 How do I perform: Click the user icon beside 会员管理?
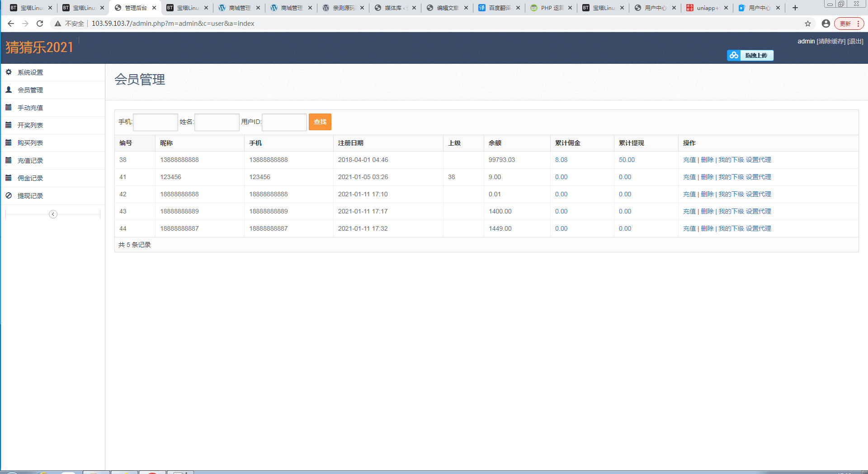tap(9, 90)
